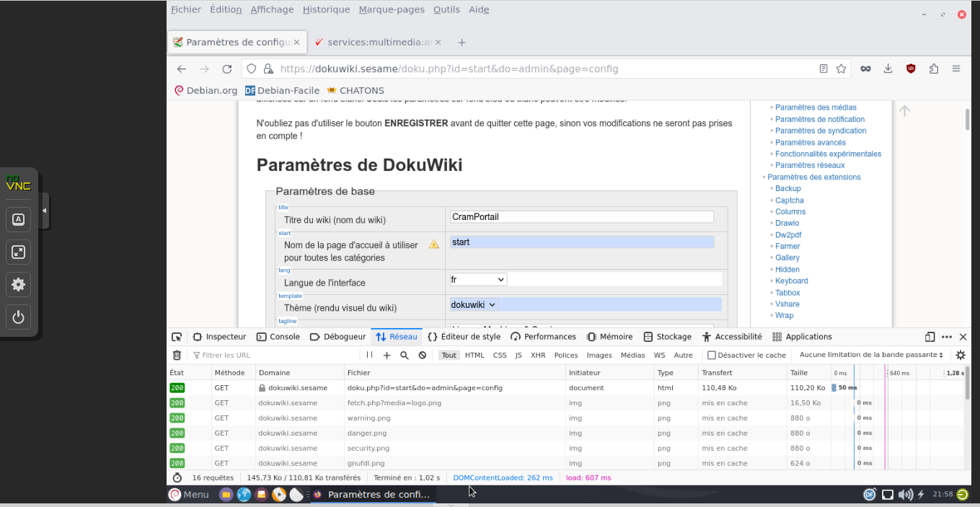Click the uBlock Origin extension icon
980x507 pixels.
[911, 69]
